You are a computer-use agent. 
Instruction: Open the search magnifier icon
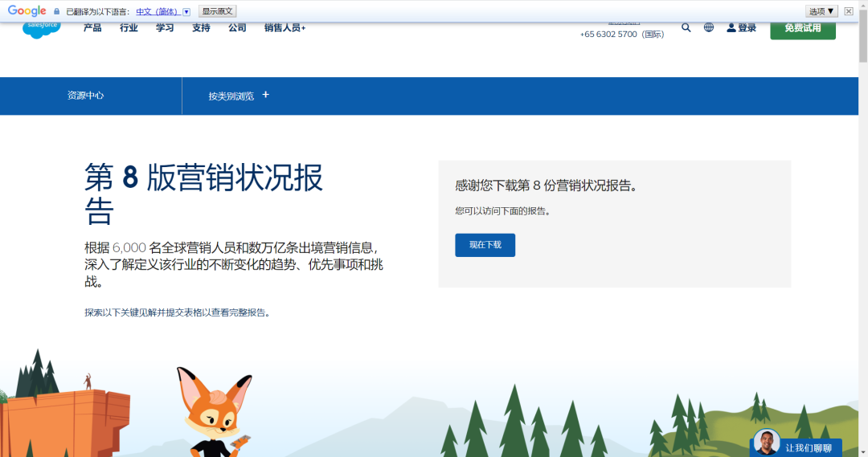686,27
